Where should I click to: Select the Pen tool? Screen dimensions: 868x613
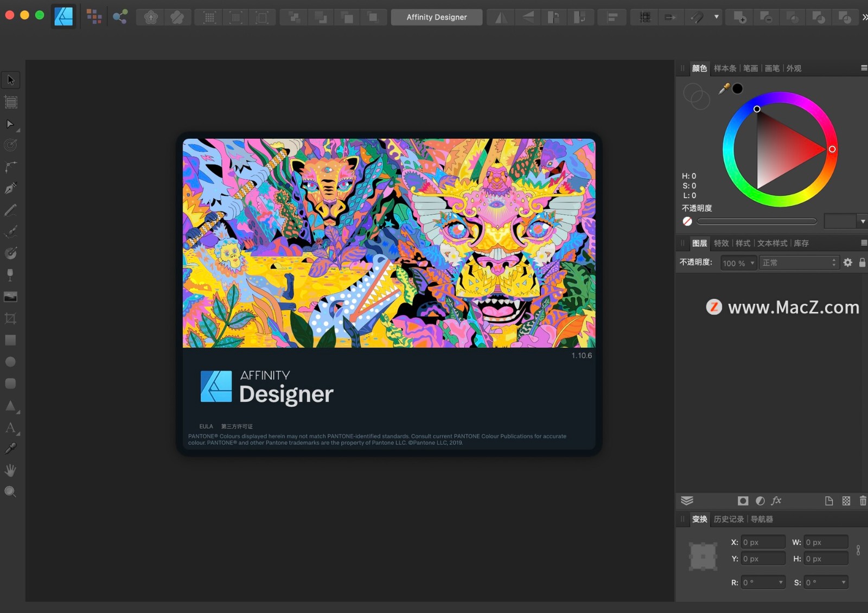point(10,188)
